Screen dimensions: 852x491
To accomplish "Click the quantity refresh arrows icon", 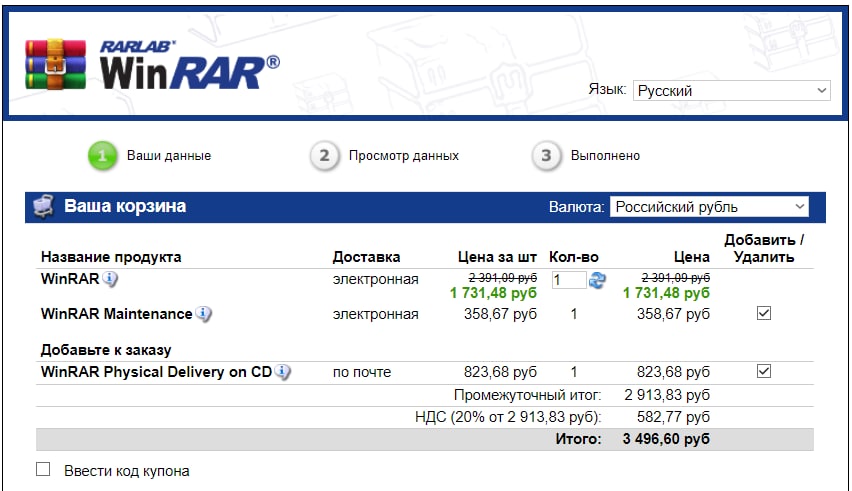I will (x=597, y=280).
